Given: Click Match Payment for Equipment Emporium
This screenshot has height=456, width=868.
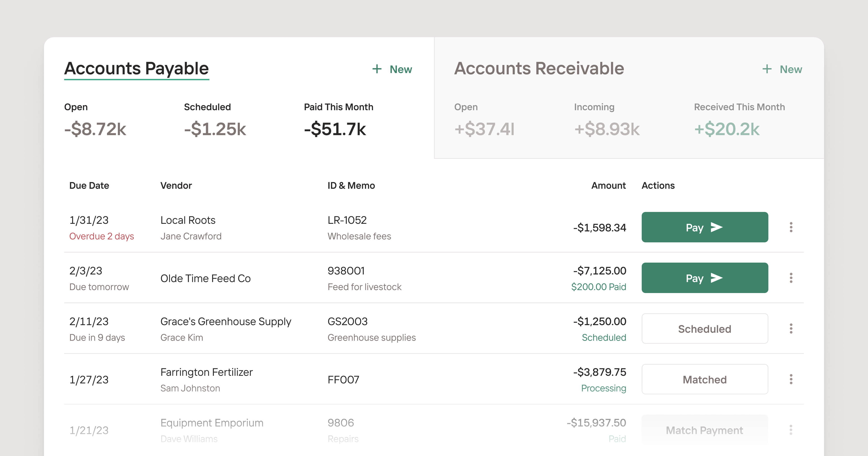Looking at the screenshot, I should point(705,430).
